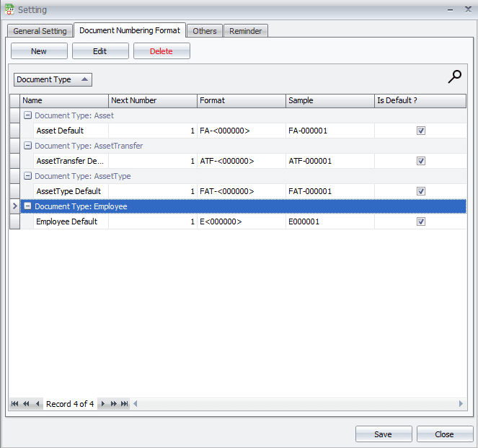Collapse the Document Type: AssetTransfer group
The height and width of the screenshot is (448, 478).
(27, 146)
